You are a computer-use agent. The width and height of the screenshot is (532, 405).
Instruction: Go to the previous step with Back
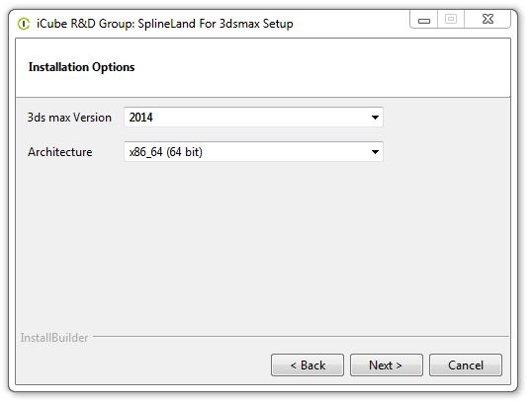point(308,365)
